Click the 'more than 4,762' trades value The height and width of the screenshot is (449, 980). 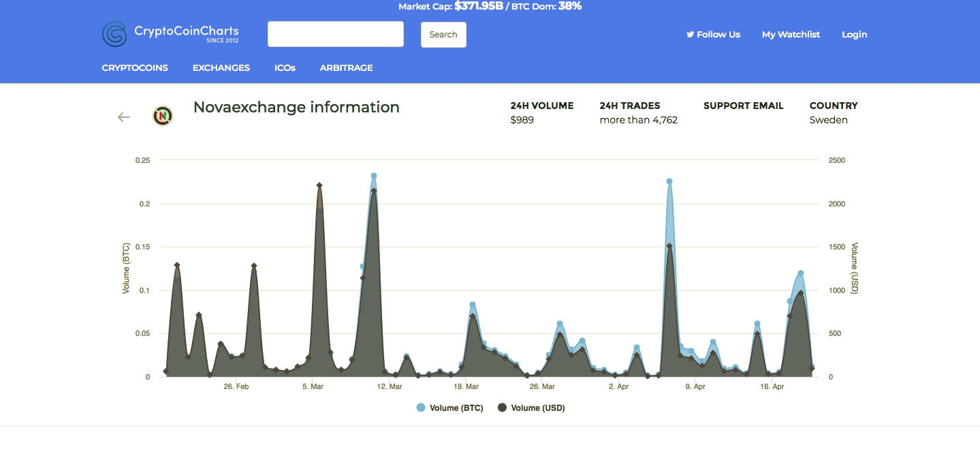(639, 120)
